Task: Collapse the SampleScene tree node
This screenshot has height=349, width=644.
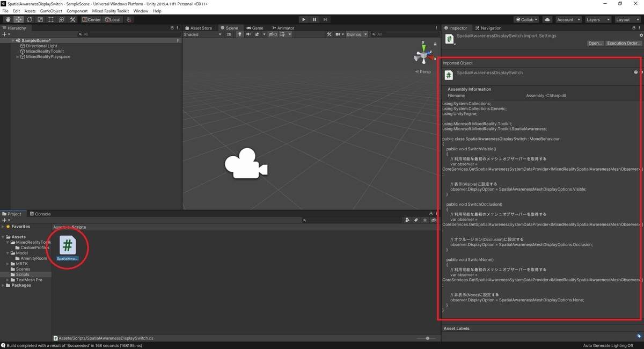Action: (x=13, y=41)
